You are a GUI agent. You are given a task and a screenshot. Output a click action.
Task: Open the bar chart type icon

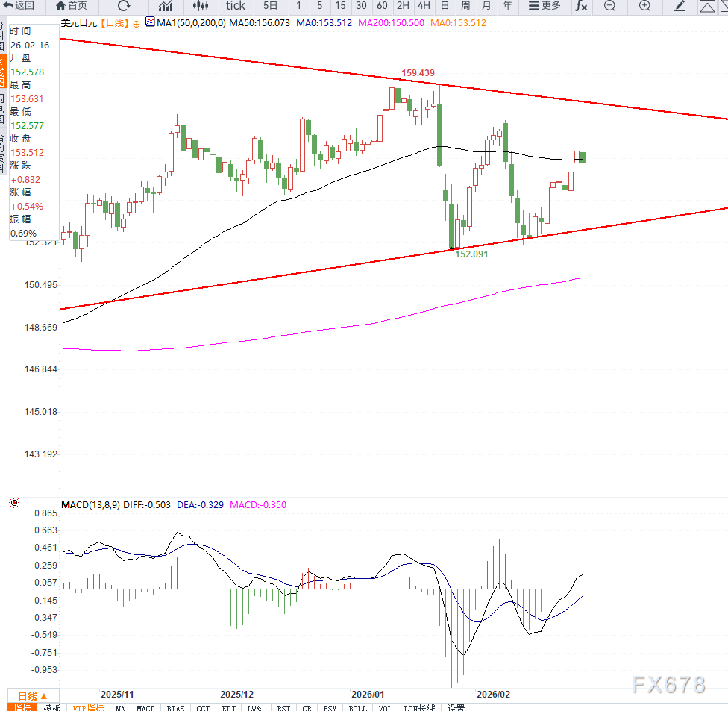tap(165, 6)
